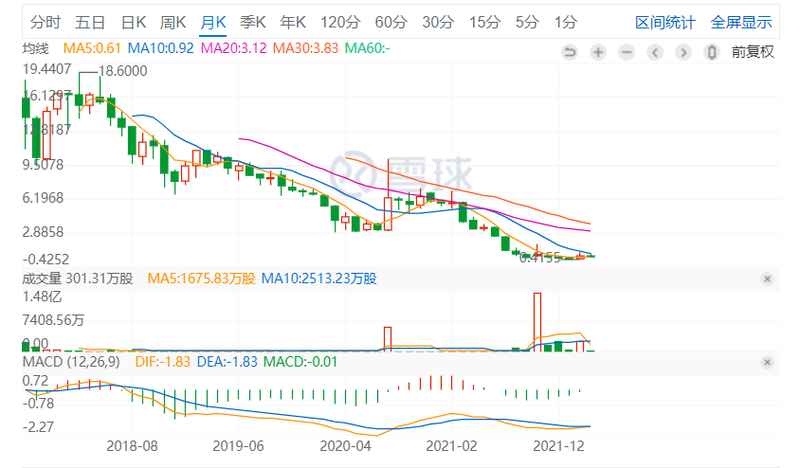Viewport: 800px width, 468px height.
Task: Toggle the candlestick style icon
Action: pos(712,52)
